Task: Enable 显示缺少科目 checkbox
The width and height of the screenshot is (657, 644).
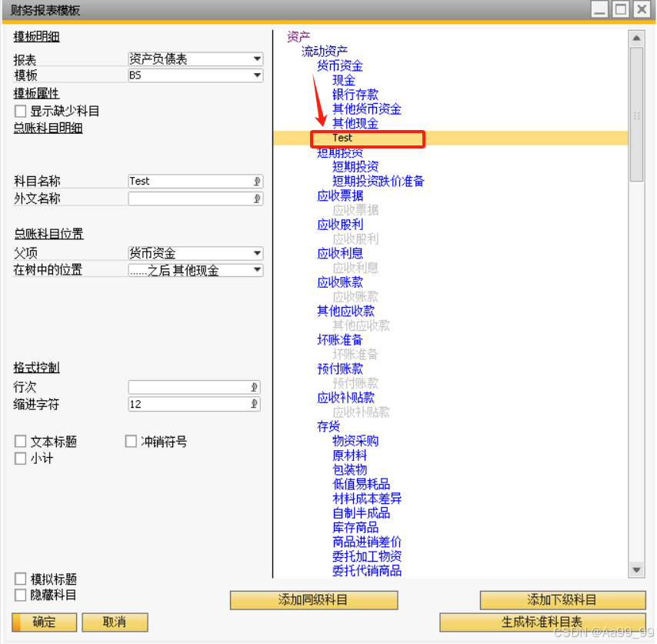Action: coord(20,111)
